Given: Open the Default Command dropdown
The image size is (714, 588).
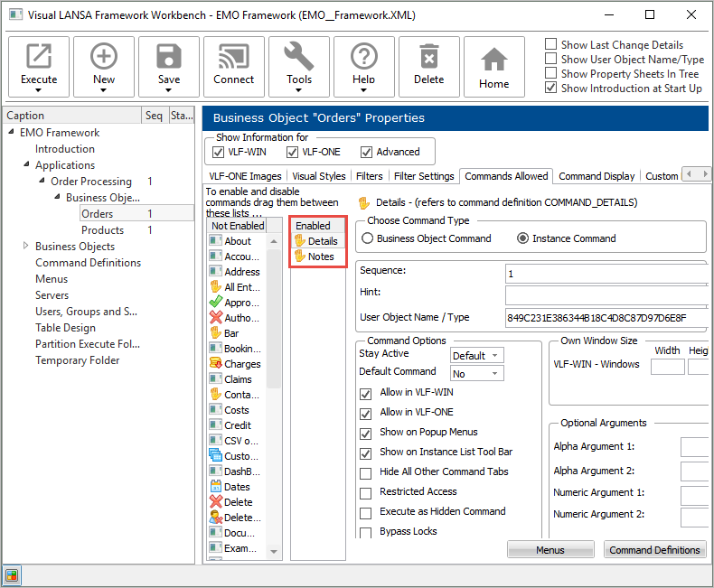Looking at the screenshot, I should 476,374.
